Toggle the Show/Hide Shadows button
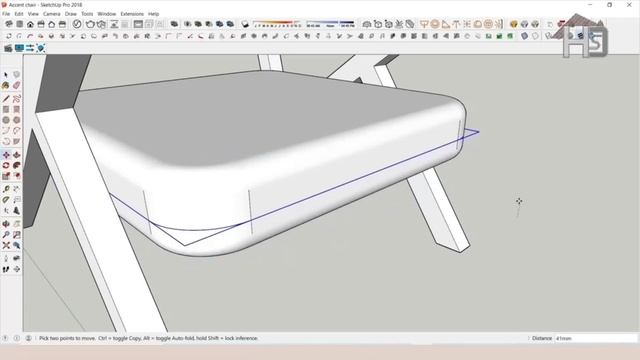Viewport: 640px width, 360px height. coord(245,24)
